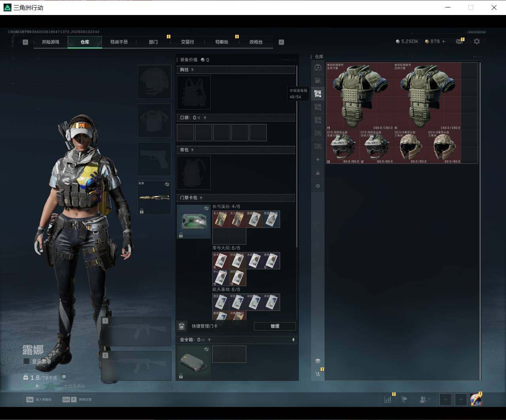Click the stacked layers icon in warehouse sidebar

point(318,361)
